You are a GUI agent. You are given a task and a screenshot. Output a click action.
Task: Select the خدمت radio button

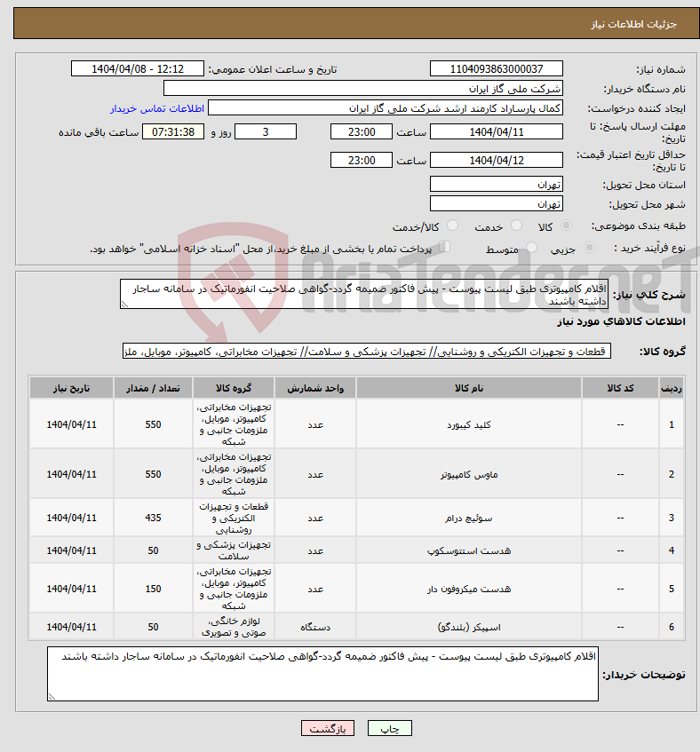tap(517, 226)
